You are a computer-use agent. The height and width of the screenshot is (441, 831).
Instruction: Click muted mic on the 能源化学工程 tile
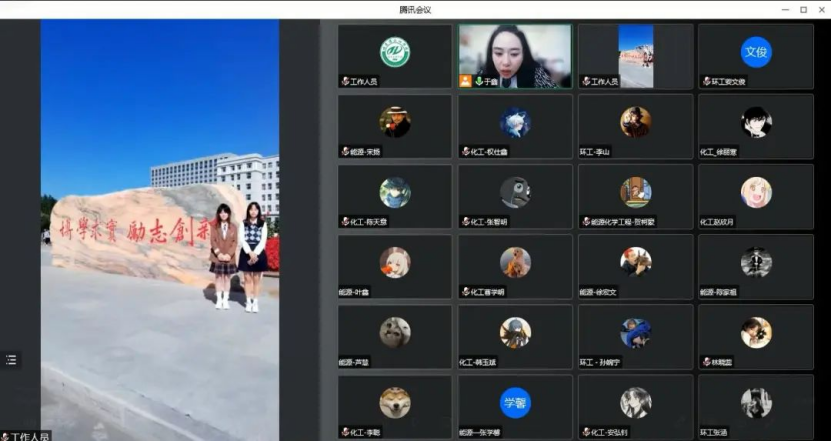(x=586, y=222)
